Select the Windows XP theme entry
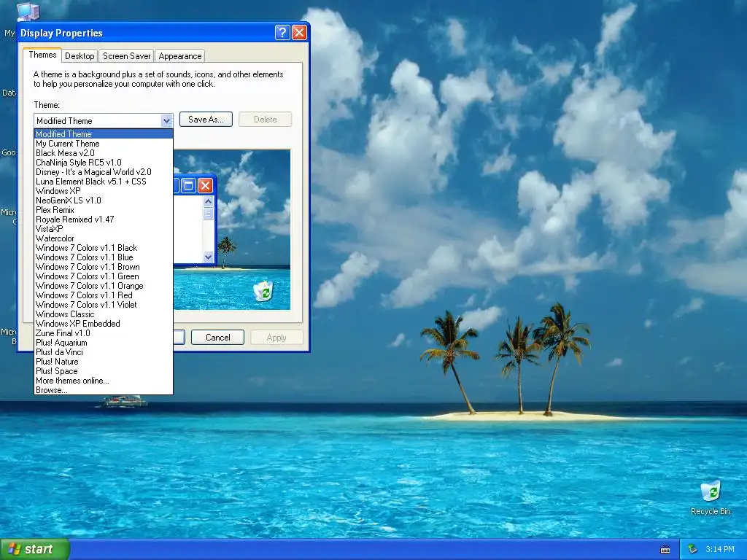This screenshot has width=747, height=560. tap(104, 191)
